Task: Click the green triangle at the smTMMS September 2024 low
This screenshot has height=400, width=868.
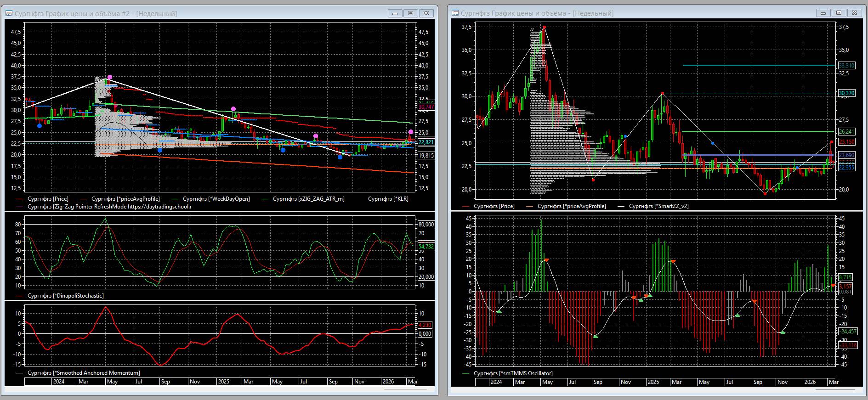Action: [596, 337]
